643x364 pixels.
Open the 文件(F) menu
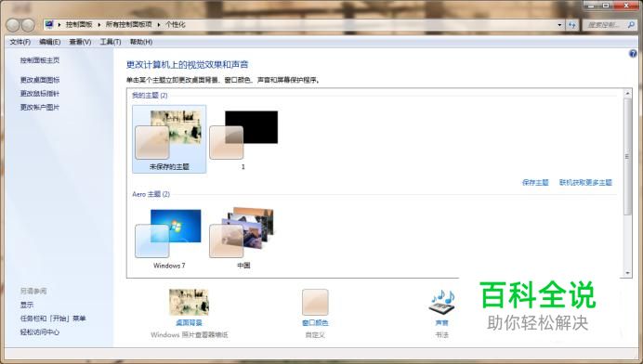tap(20, 42)
